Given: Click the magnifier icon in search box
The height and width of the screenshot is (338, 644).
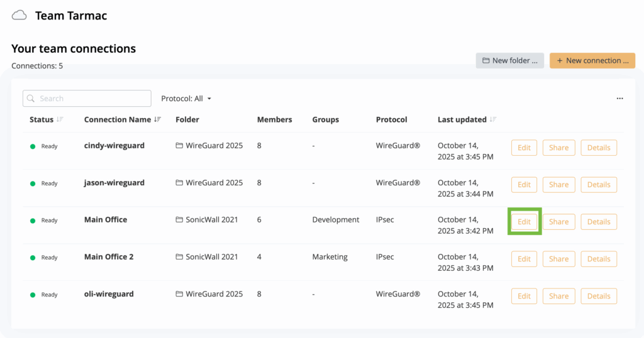Looking at the screenshot, I should pyautogui.click(x=31, y=99).
